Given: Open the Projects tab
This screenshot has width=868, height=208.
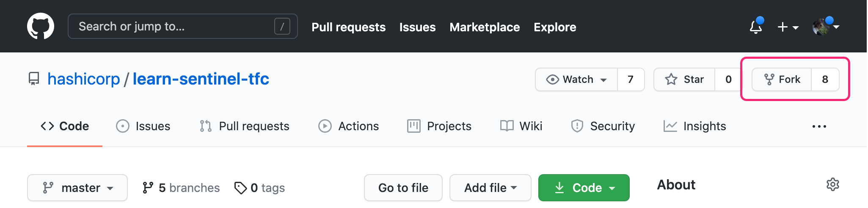Looking at the screenshot, I should click(x=439, y=126).
